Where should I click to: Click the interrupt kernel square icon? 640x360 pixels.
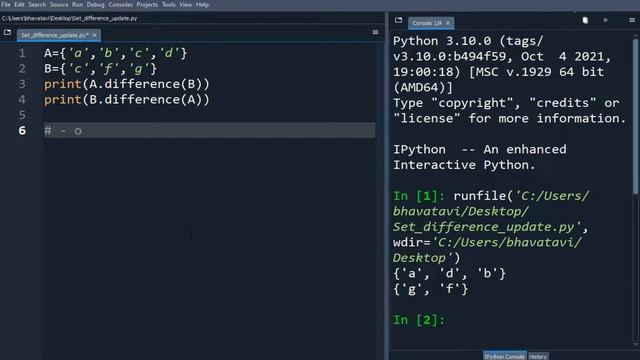605,20
